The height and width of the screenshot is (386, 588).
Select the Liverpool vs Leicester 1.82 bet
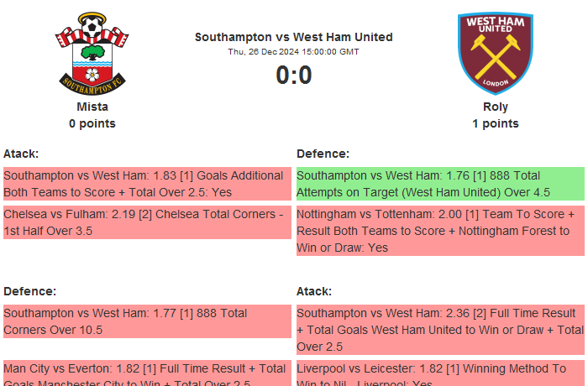pos(439,373)
